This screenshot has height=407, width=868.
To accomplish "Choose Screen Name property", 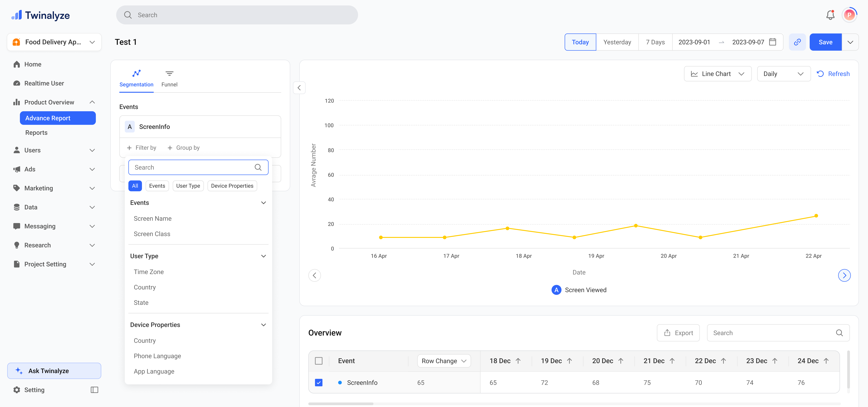I will click(153, 219).
